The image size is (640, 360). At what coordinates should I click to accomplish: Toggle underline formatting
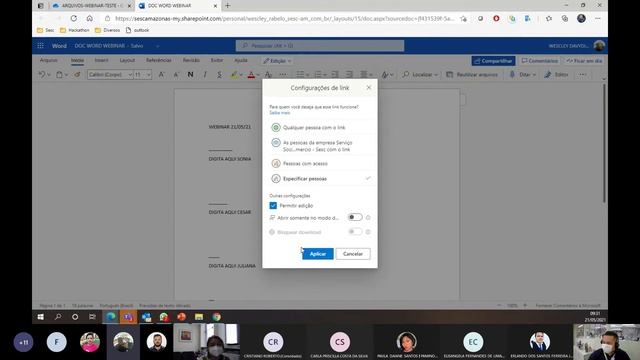tap(219, 75)
